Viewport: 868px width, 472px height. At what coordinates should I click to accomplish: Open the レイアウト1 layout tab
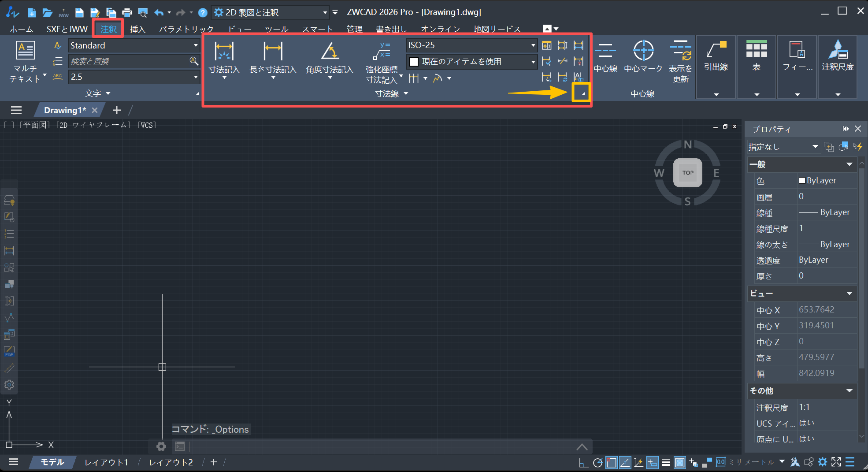106,462
